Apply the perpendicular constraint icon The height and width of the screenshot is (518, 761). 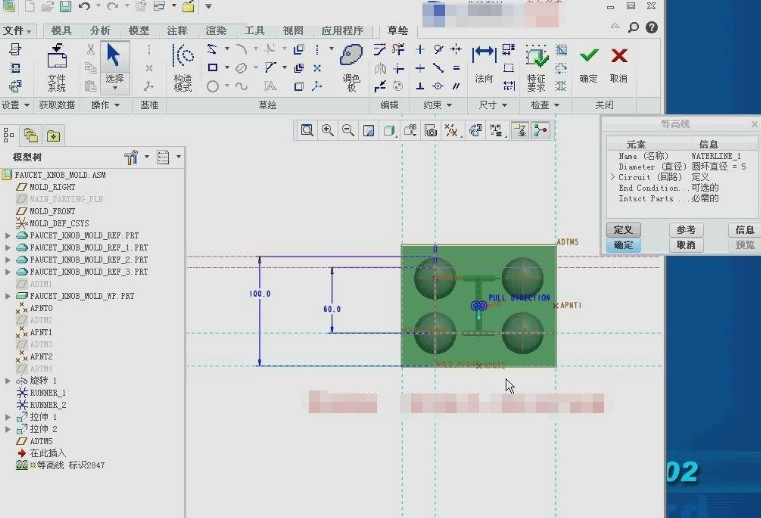point(420,86)
